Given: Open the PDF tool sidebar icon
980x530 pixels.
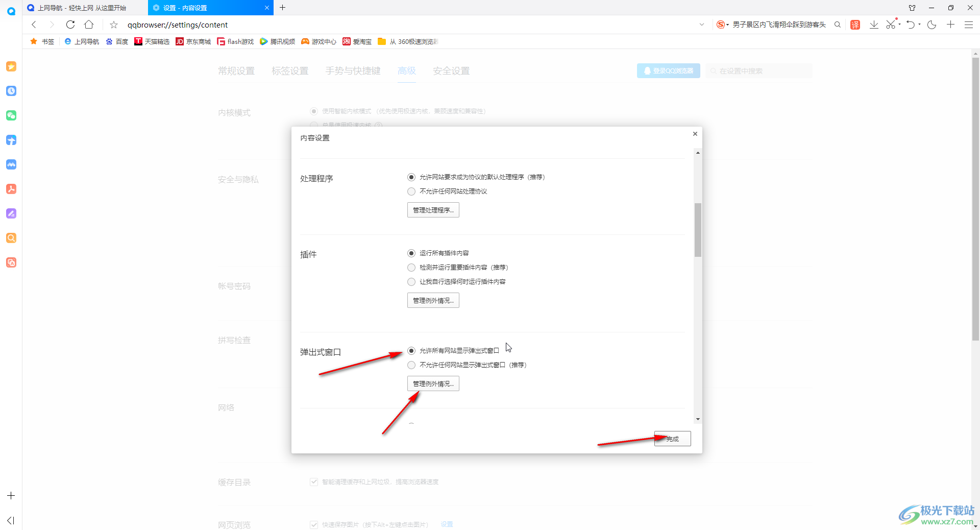Looking at the screenshot, I should point(11,189).
